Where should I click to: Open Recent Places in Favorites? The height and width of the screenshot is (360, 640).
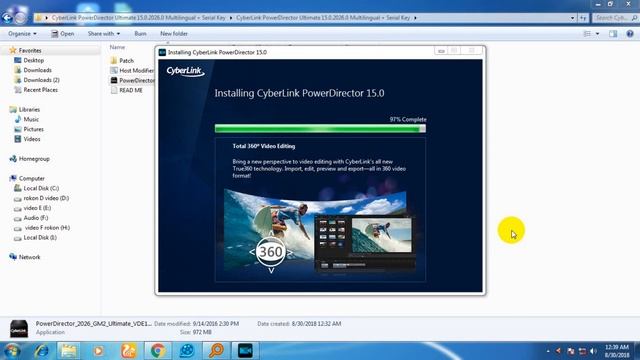point(36,89)
